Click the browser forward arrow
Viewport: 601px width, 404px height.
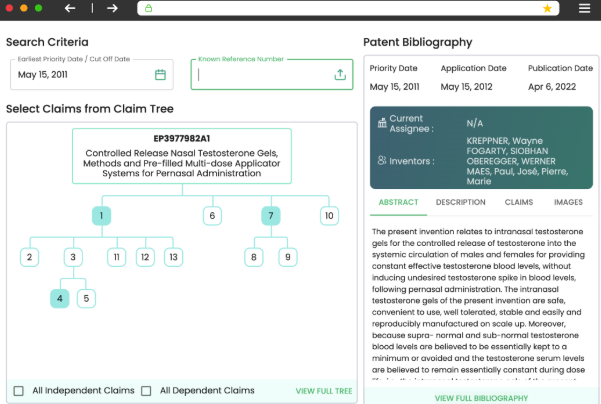tap(112, 8)
